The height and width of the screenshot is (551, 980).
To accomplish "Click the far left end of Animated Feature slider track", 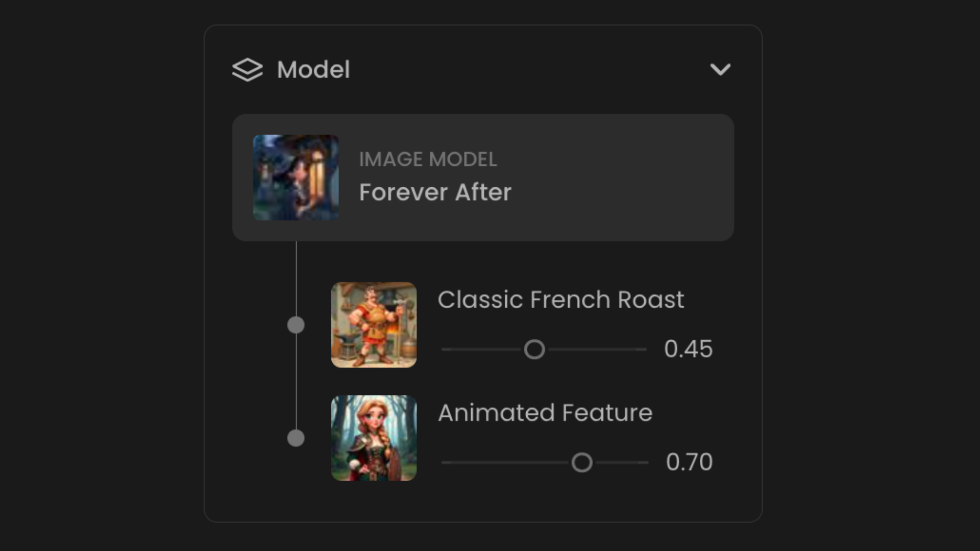I will click(444, 463).
